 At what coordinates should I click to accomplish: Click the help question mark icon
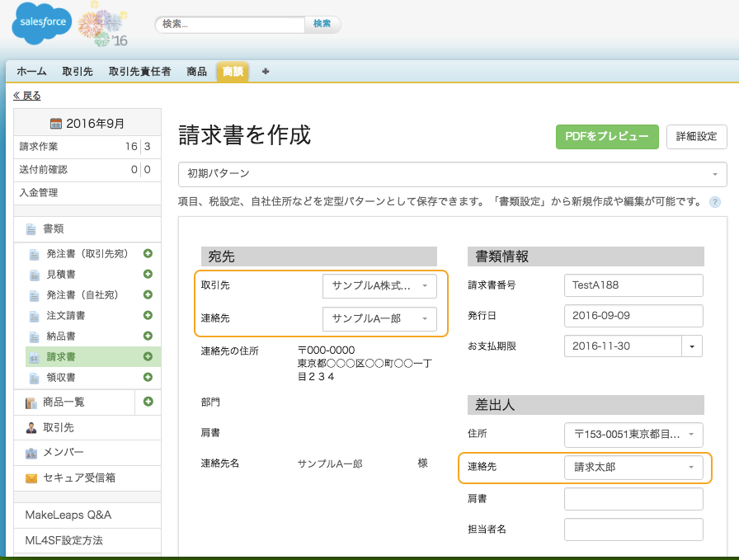[715, 201]
